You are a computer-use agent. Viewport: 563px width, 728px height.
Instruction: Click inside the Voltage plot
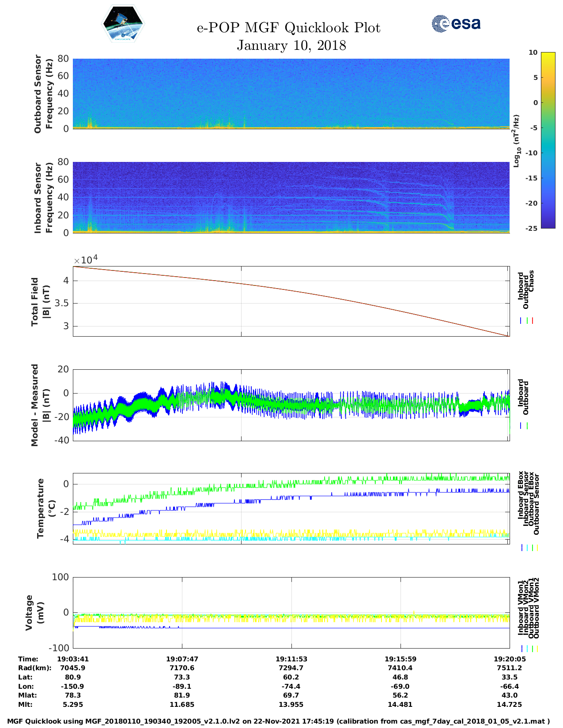[291, 612]
